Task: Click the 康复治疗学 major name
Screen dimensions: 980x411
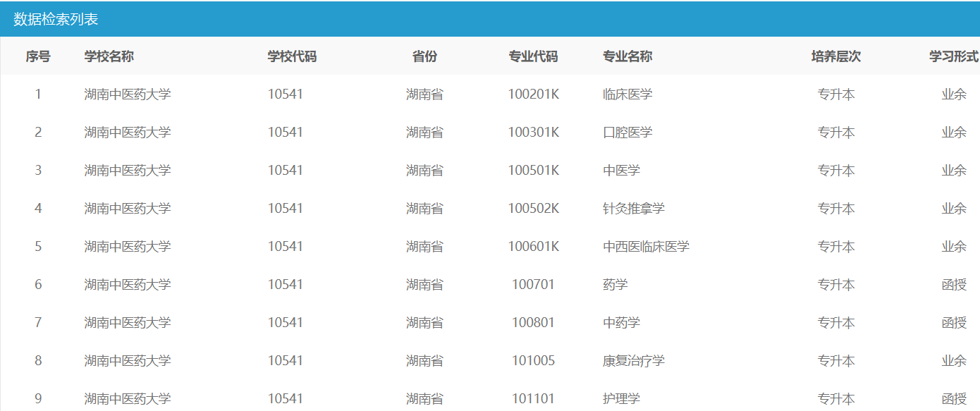Action: tap(633, 361)
